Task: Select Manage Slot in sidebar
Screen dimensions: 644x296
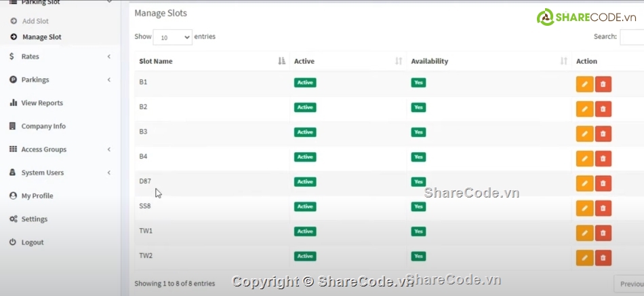Action: tap(41, 37)
